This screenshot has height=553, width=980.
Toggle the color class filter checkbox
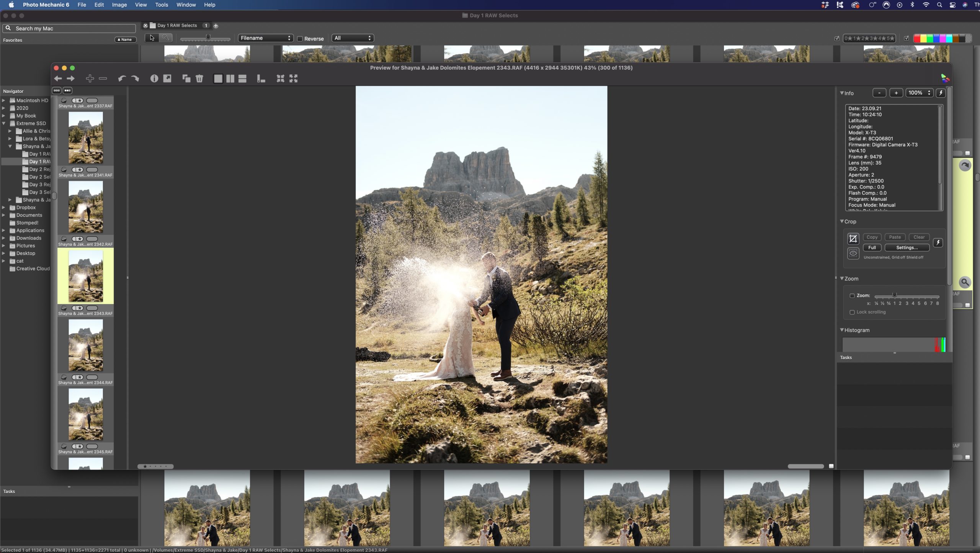click(x=906, y=38)
